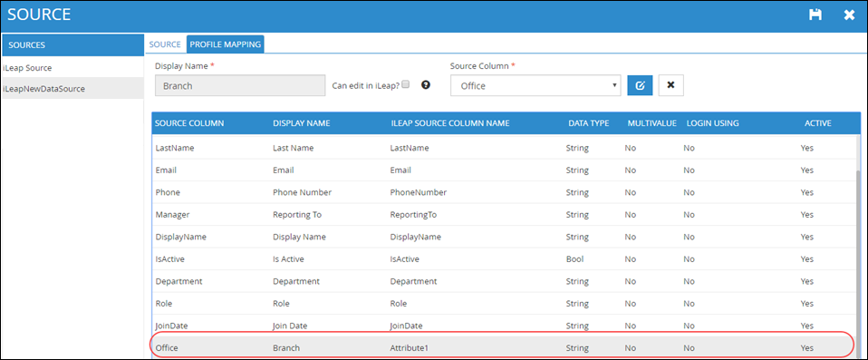Click the Bool data type cell
Screen dimensions: 868x360
[574, 258]
